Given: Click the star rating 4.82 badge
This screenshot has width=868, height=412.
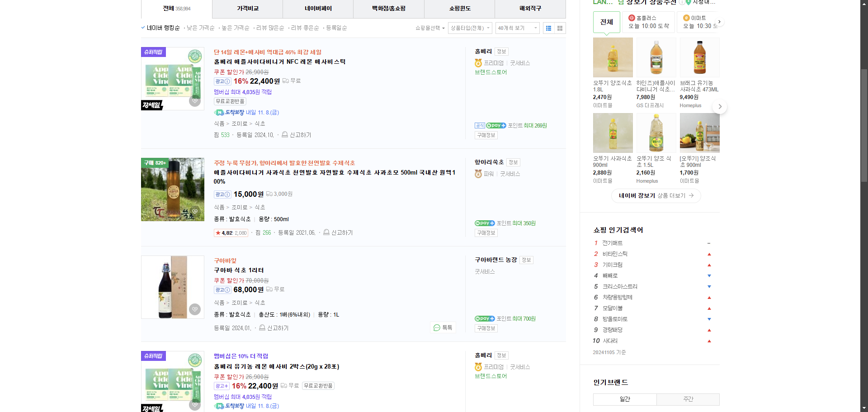Looking at the screenshot, I should [231, 233].
